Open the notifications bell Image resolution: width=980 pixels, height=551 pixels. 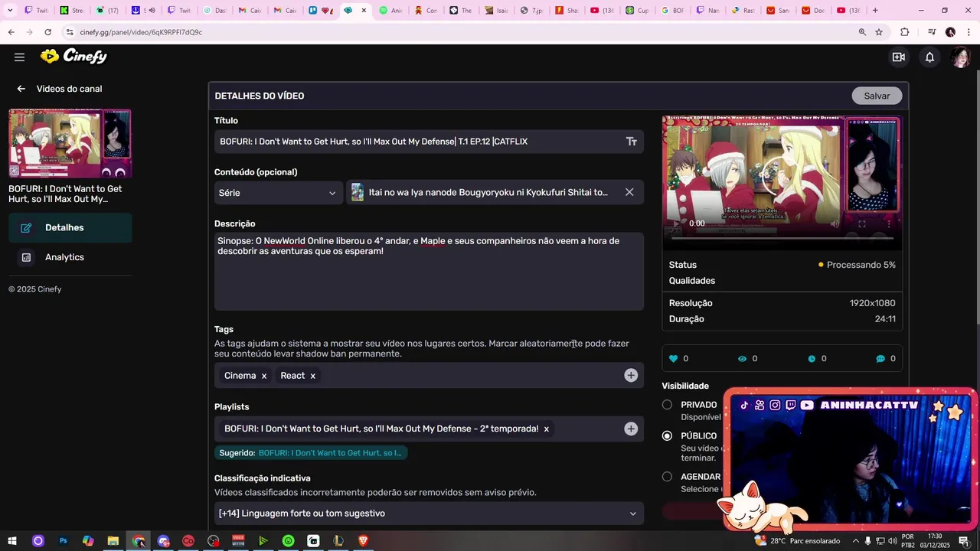929,57
